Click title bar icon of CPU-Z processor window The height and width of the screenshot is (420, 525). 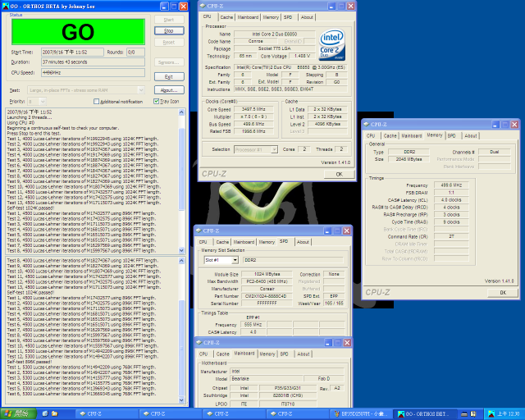tap(203, 6)
